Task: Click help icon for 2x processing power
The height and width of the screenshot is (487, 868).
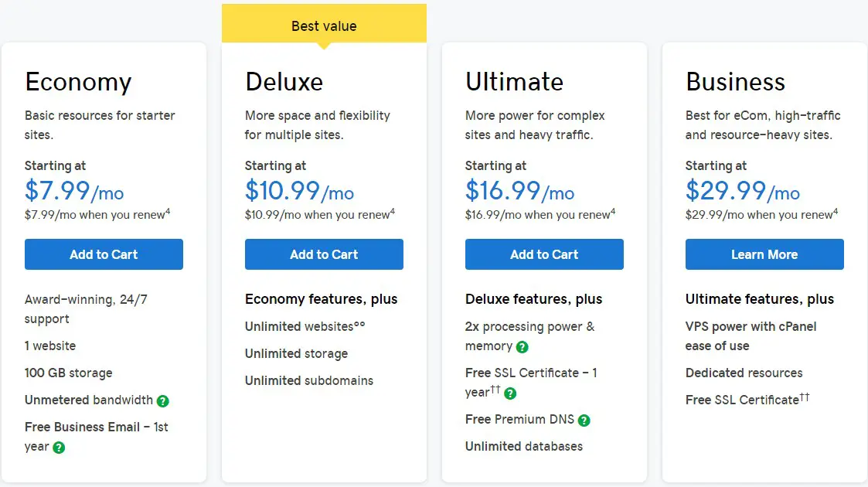Action: 522,347
